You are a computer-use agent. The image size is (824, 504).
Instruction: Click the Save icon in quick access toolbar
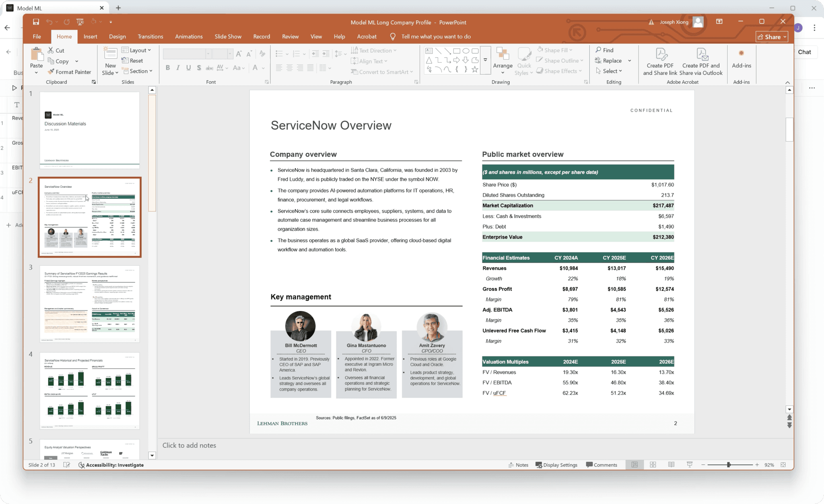[36, 22]
